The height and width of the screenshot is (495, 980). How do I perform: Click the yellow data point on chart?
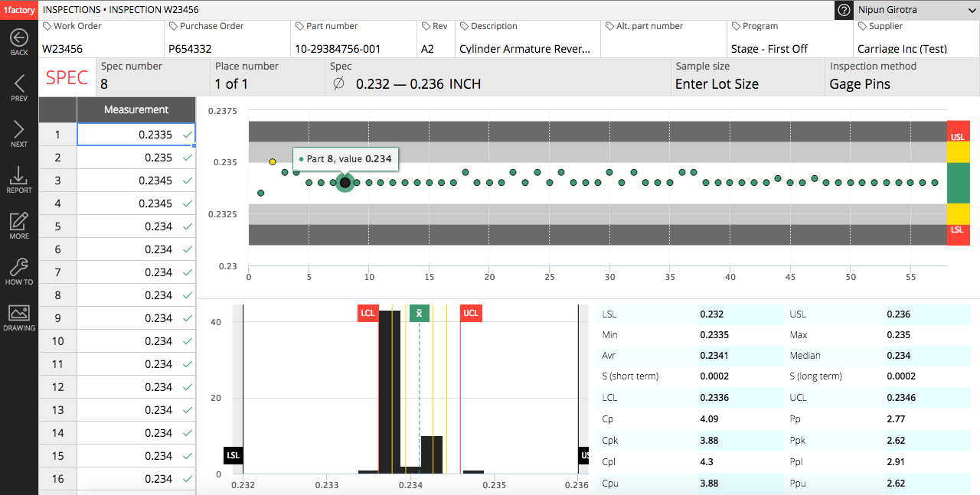pos(273,162)
